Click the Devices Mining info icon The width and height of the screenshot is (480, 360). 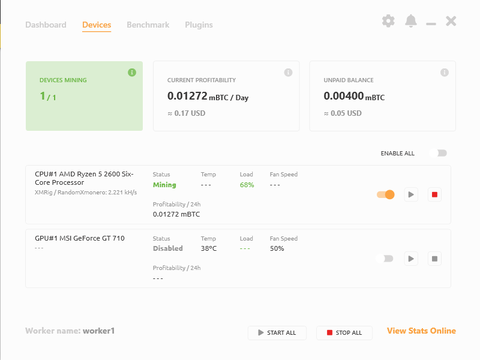132,72
